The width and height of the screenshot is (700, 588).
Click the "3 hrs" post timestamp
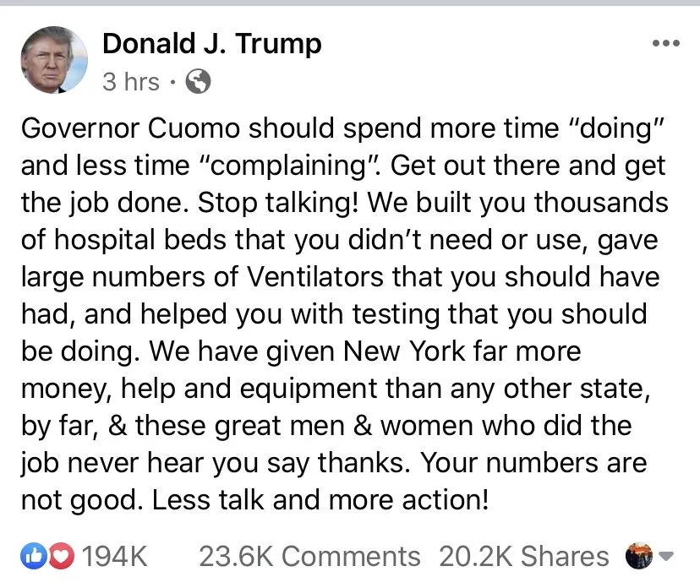[x=130, y=82]
